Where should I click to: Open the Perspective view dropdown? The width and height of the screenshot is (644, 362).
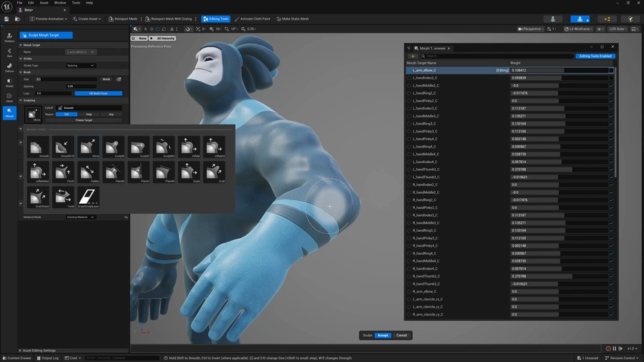(530, 29)
